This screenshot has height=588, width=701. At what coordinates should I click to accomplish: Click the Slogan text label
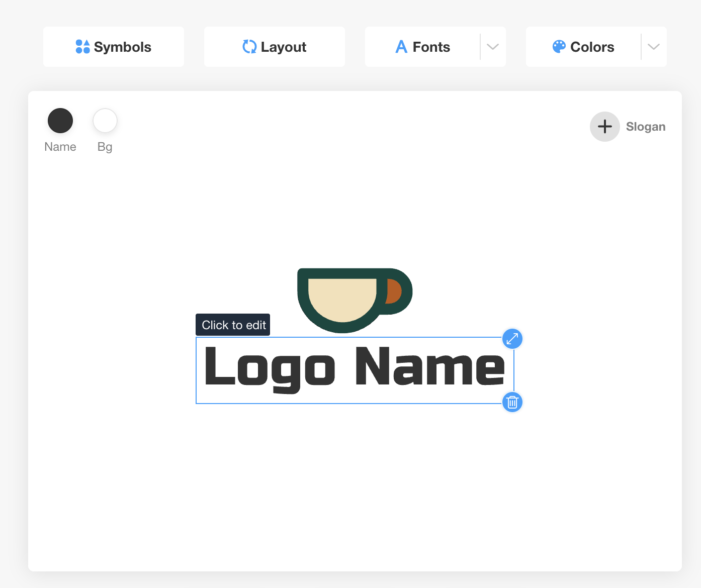[646, 127]
